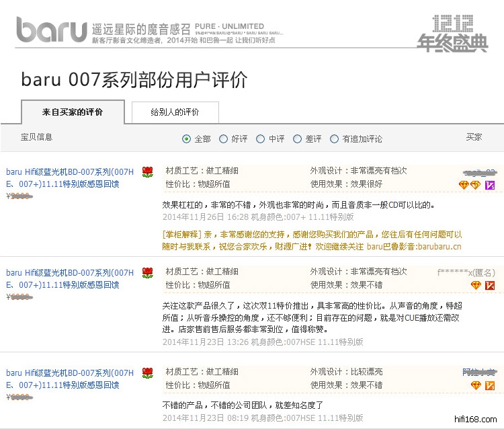This screenshot has height=429, width=504.
Task: Switch to the 给别人的评价 tab
Action: (175, 112)
